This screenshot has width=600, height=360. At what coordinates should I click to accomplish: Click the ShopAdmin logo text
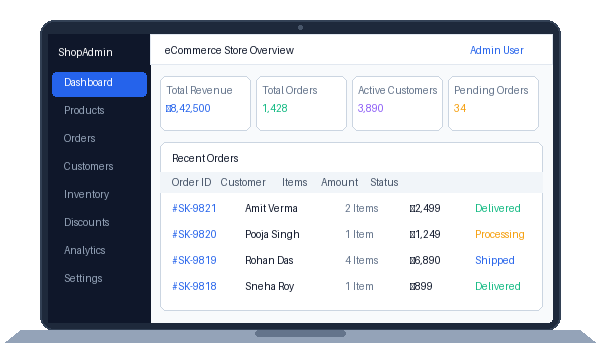[x=85, y=52]
